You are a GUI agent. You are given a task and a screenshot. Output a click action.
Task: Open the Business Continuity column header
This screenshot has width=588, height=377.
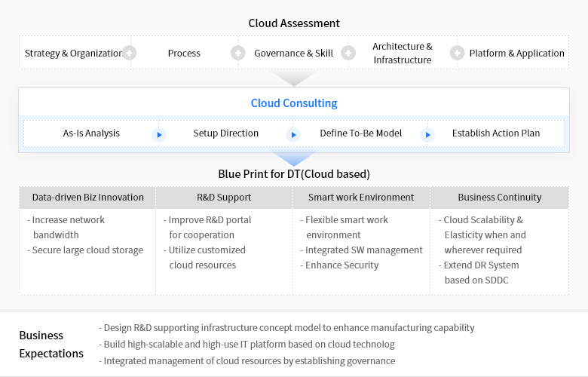(x=499, y=198)
